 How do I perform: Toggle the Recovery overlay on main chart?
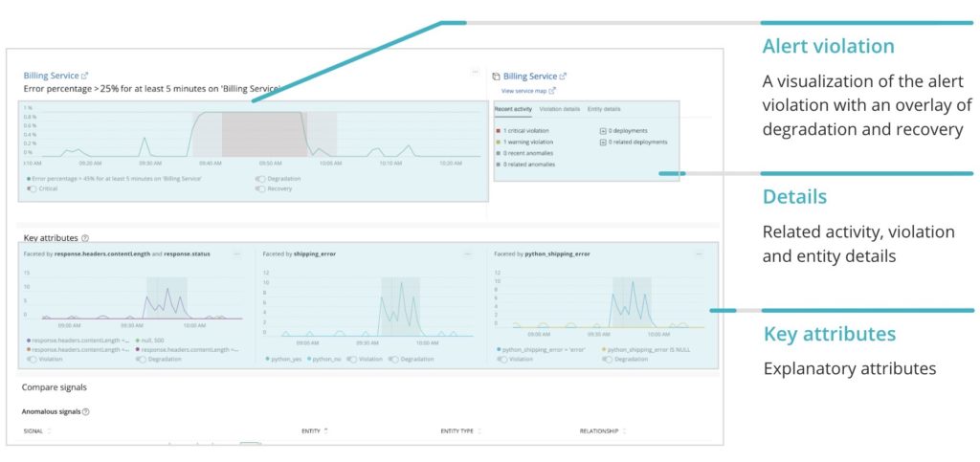click(x=260, y=188)
